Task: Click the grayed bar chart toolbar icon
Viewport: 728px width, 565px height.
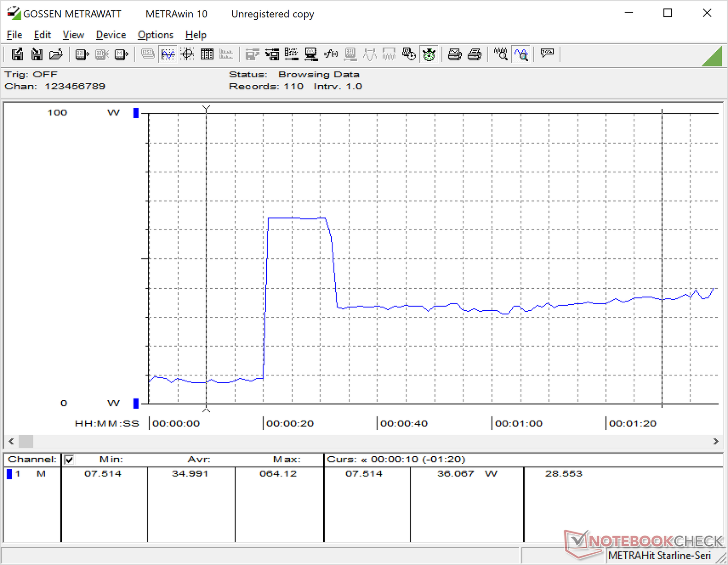Action: tap(226, 55)
